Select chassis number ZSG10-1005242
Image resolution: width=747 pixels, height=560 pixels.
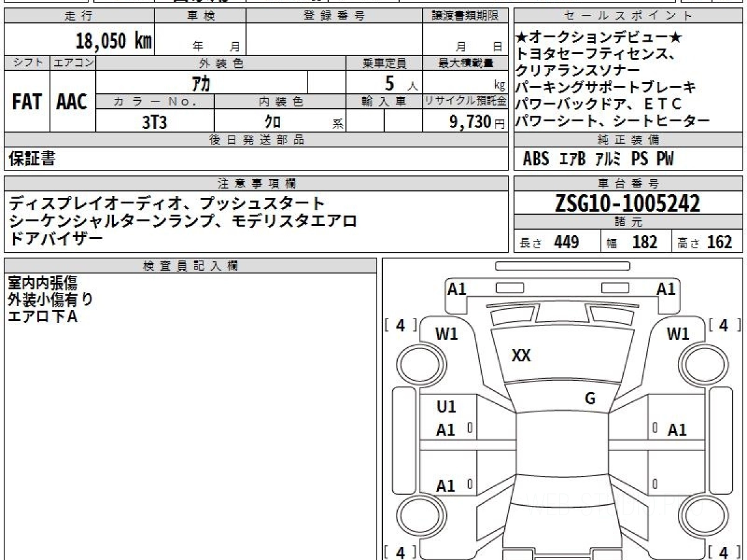pos(627,203)
